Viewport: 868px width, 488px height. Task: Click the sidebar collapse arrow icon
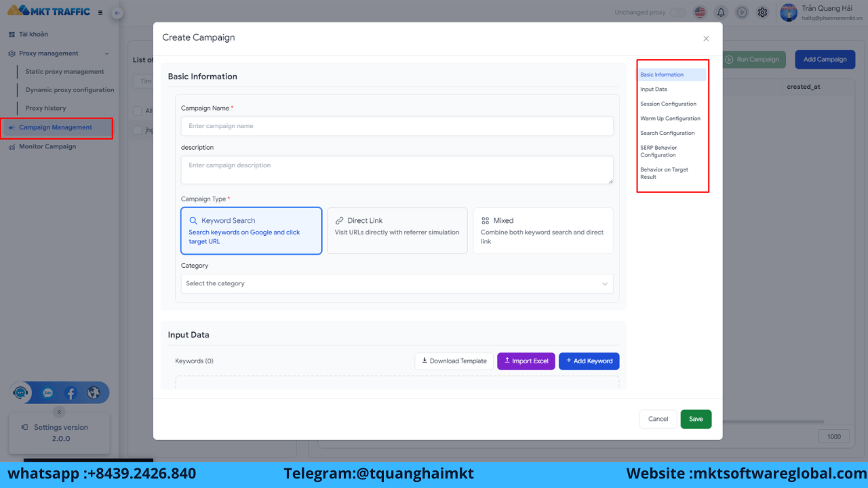point(117,13)
